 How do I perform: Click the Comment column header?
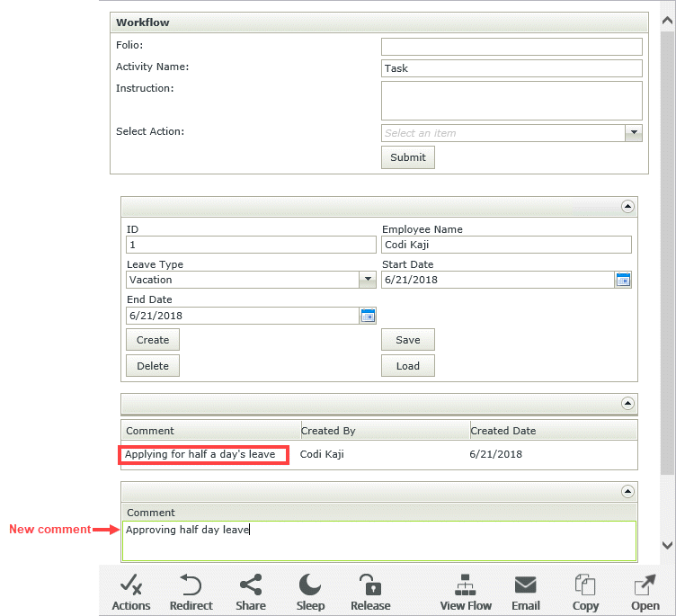point(211,431)
